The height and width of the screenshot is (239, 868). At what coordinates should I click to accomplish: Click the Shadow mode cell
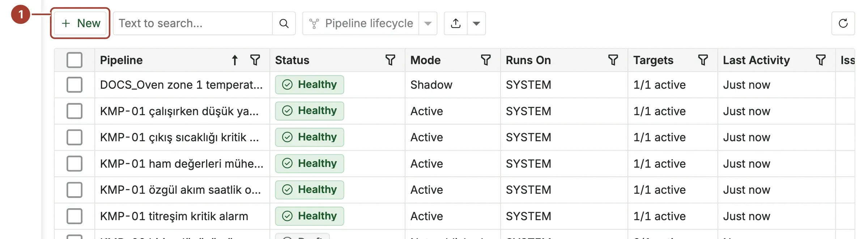[431, 85]
